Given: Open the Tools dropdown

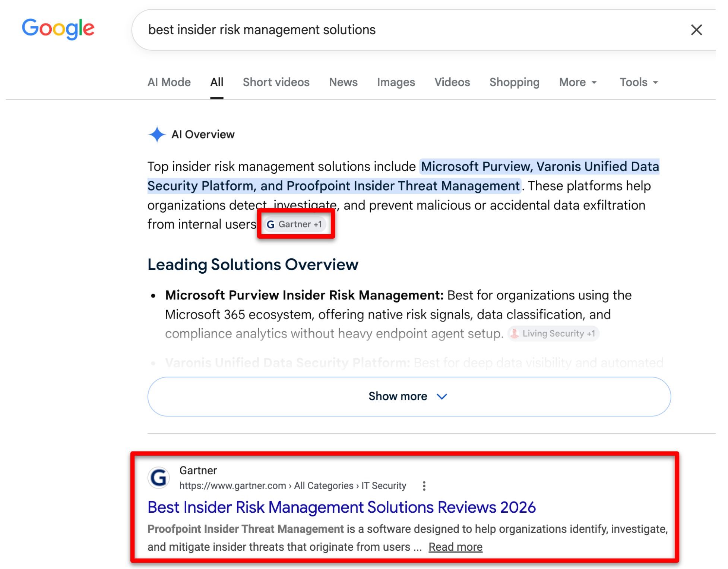Looking at the screenshot, I should pyautogui.click(x=639, y=82).
